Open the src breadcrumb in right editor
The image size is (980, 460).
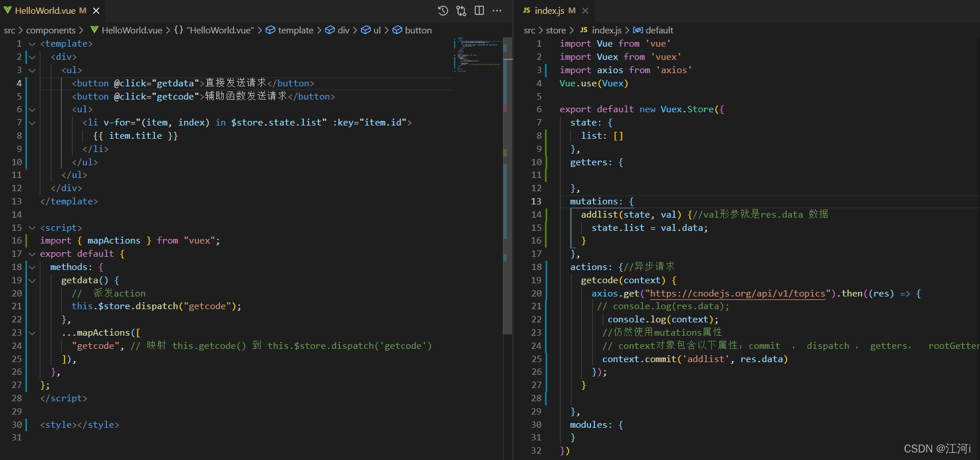(529, 30)
